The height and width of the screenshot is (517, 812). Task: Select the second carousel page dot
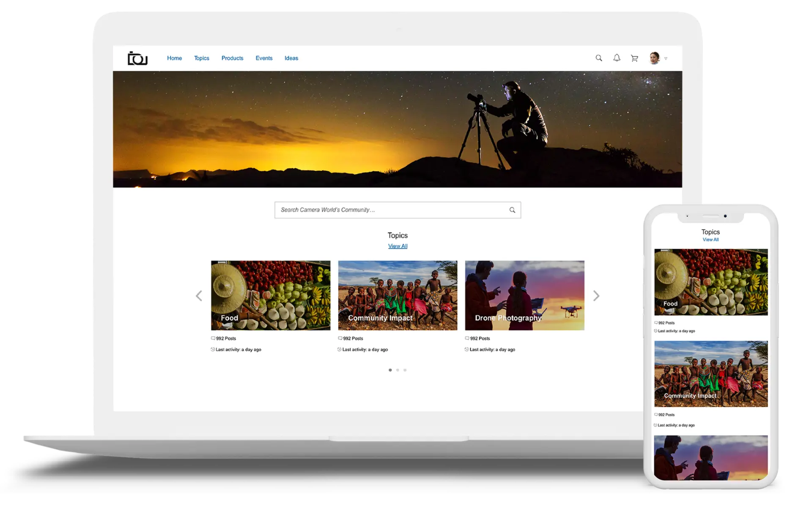(398, 370)
